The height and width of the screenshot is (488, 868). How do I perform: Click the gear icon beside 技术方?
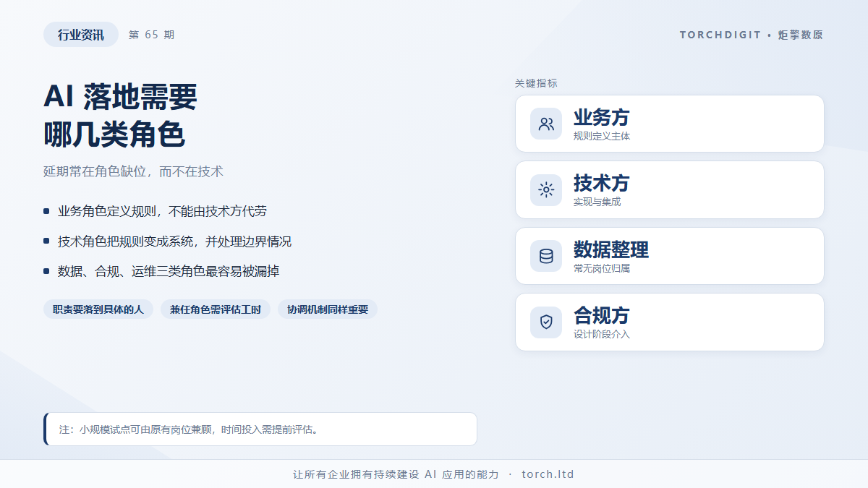(x=546, y=189)
